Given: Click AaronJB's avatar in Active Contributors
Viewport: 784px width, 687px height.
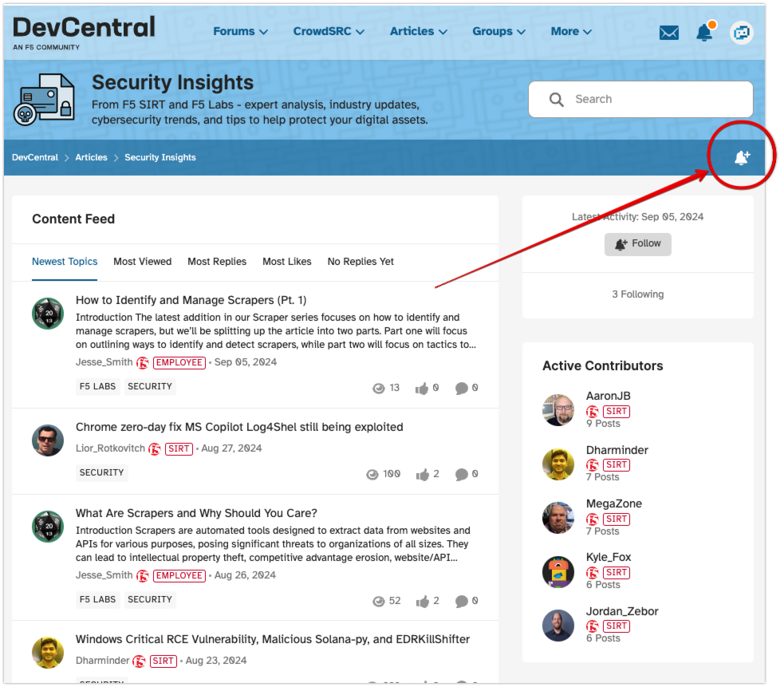Looking at the screenshot, I should coord(558,410).
